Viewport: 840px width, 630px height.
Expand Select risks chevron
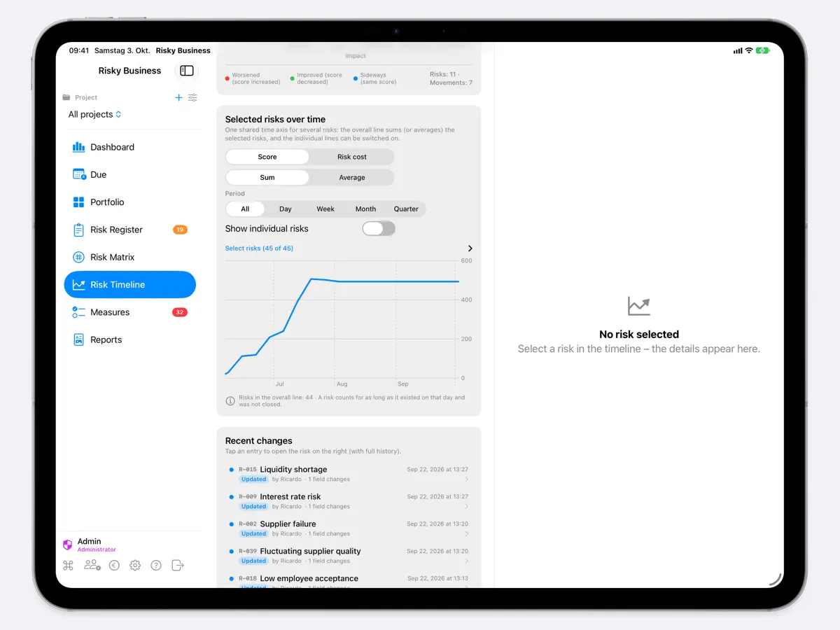[x=470, y=248]
